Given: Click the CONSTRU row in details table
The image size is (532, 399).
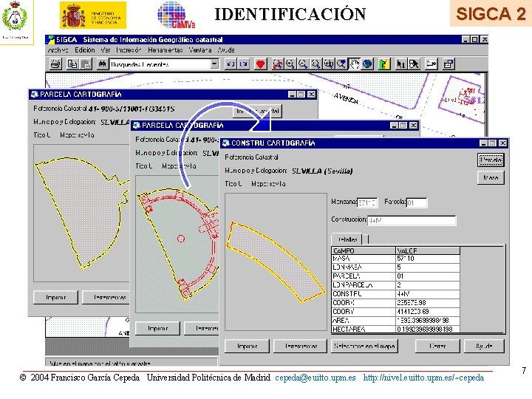Looking at the screenshot, I should coord(395,294).
